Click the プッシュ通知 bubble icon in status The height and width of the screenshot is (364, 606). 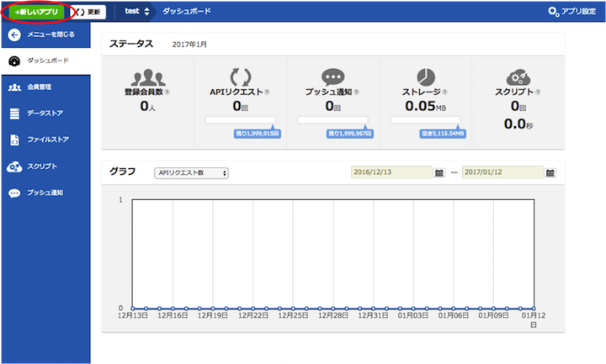(x=332, y=77)
